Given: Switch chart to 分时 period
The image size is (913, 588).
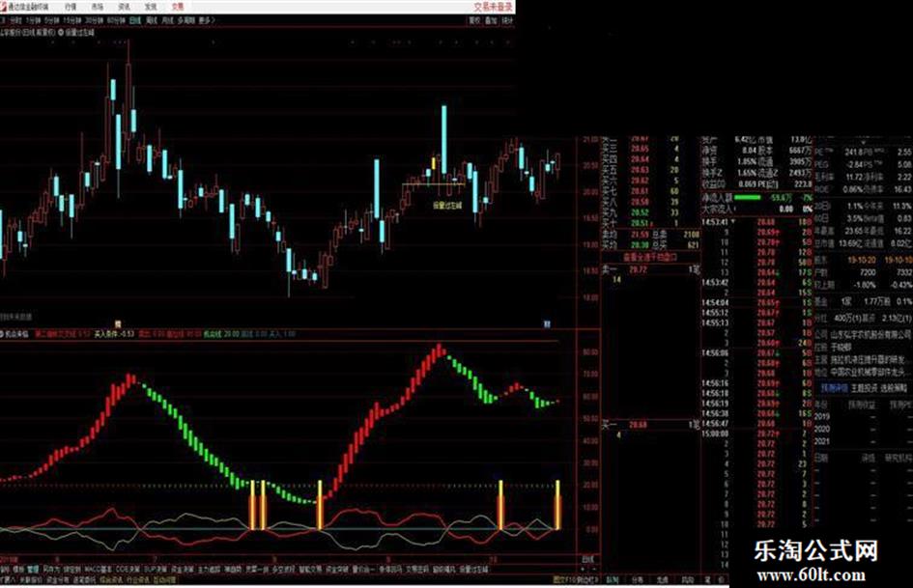Looking at the screenshot, I should 15,20.
